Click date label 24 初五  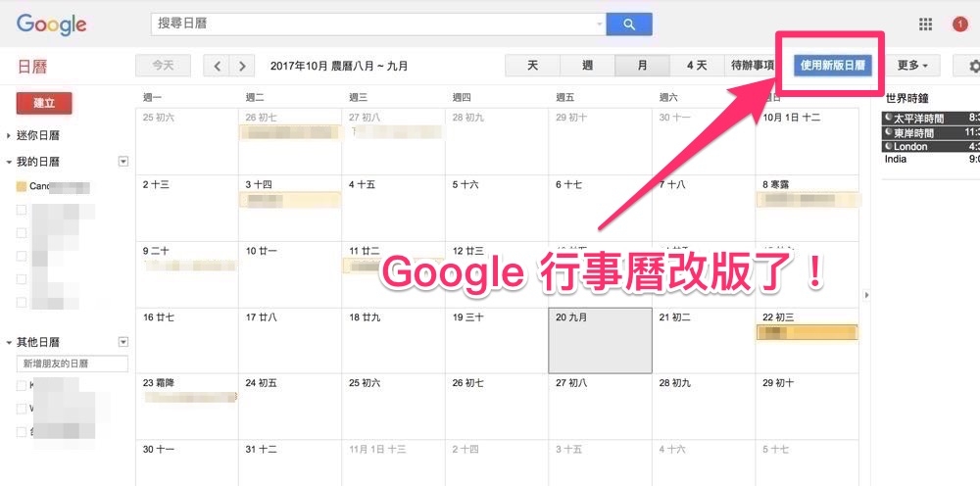click(x=262, y=383)
